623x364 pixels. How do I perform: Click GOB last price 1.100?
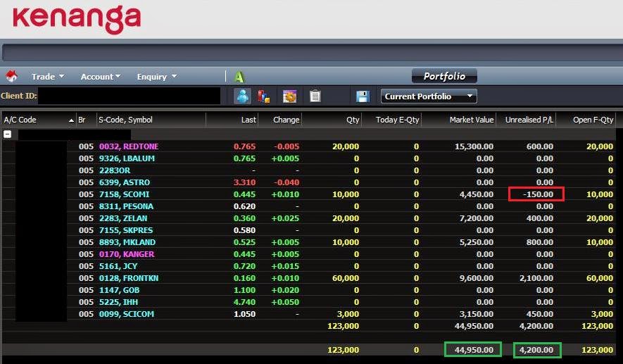tap(244, 289)
